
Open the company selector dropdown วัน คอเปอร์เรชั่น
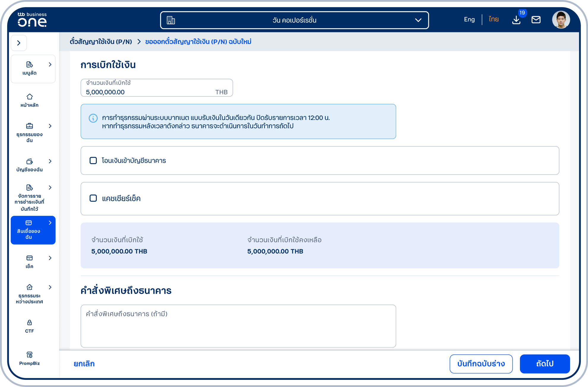click(294, 20)
